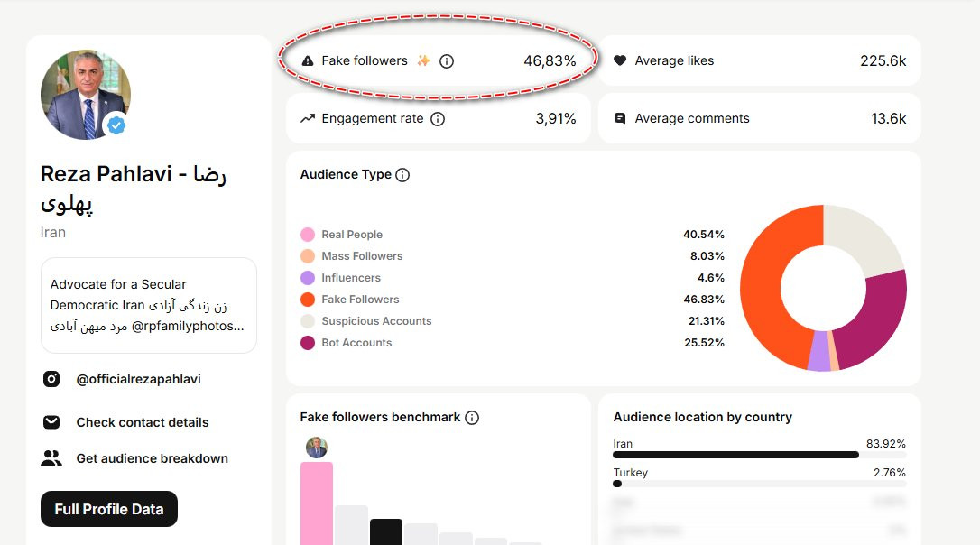
Task: Click the Iran audience location bar
Action: 735,455
